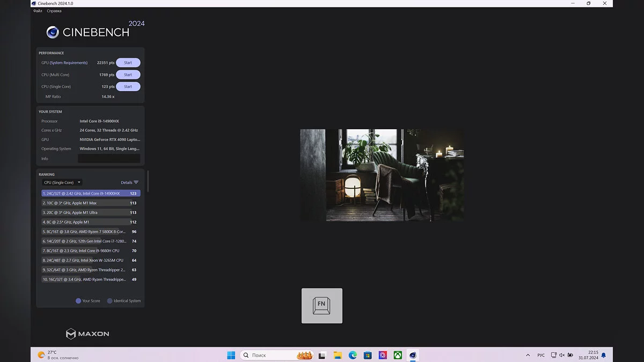Toggle the ranking Details filter
Viewport: 644px width, 362px height.
point(129,182)
